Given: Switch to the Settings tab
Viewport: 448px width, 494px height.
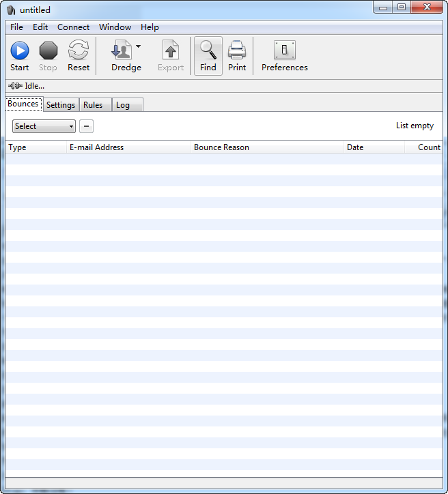Looking at the screenshot, I should pos(61,105).
